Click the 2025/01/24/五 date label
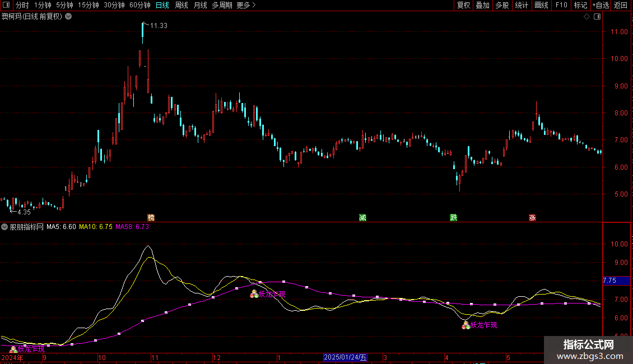 point(345,357)
